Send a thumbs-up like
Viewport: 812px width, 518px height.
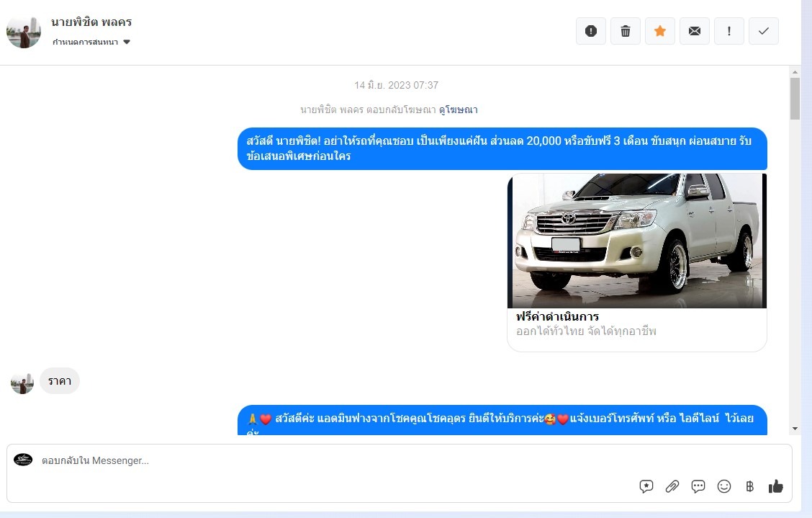point(775,486)
